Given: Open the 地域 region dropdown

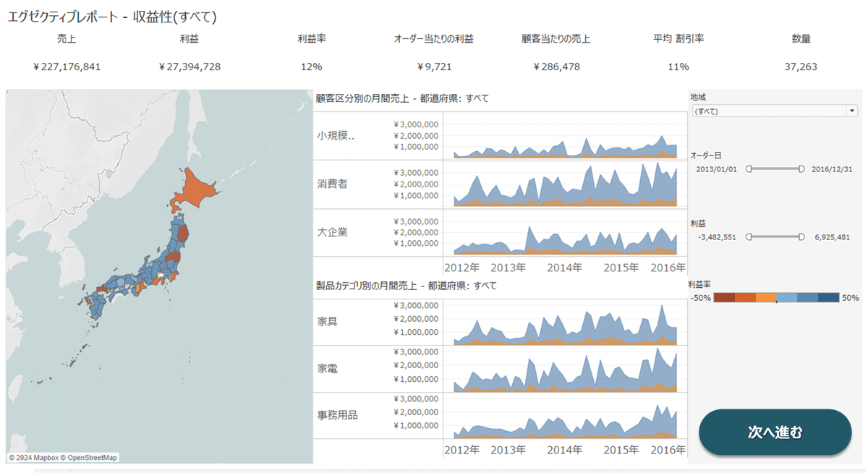Looking at the screenshot, I should [774, 111].
